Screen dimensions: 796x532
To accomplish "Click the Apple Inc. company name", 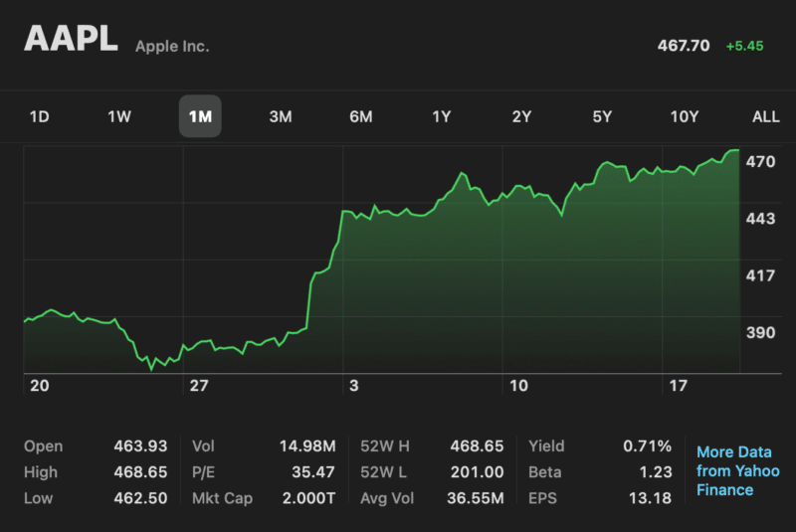I will [172, 46].
